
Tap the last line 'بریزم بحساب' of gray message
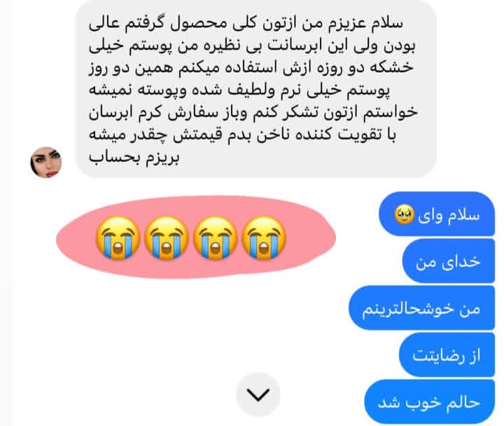point(134,158)
